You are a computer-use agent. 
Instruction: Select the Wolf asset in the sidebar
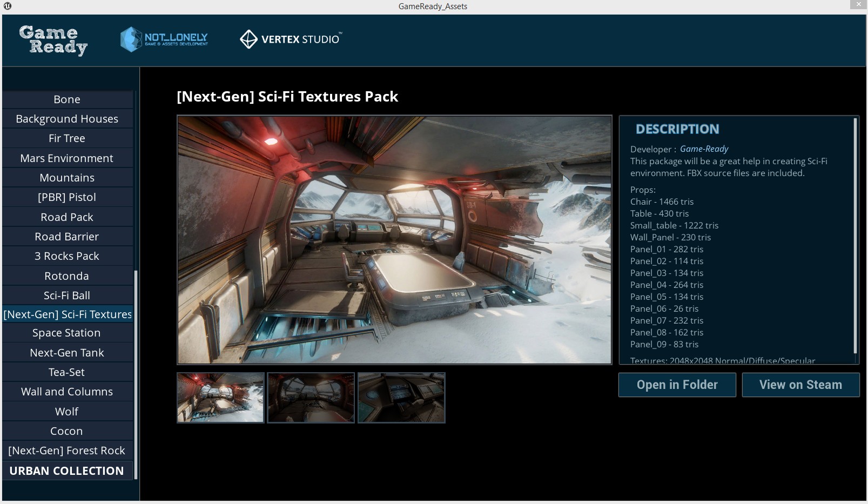point(66,411)
